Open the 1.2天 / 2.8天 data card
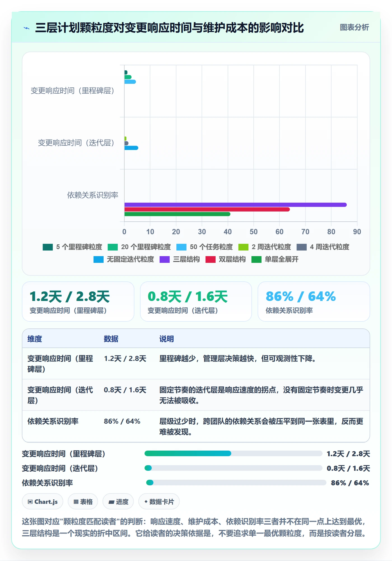392x561 pixels. coord(78,302)
